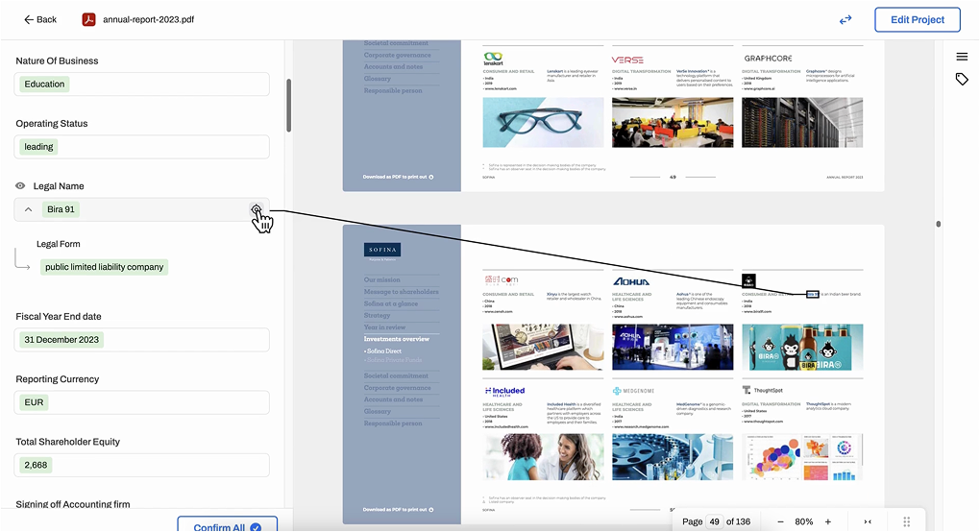Toggle the eye icon beside Legal Name
This screenshot has width=980, height=532.
[20, 186]
